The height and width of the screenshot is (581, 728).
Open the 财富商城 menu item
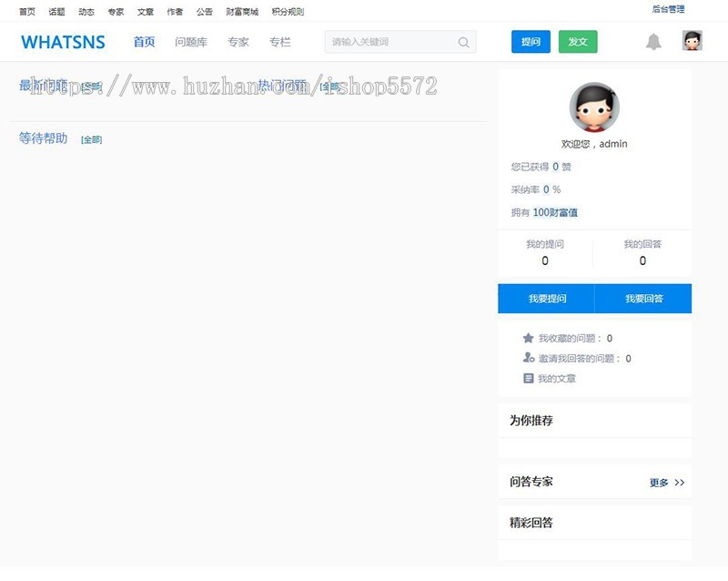(x=243, y=11)
